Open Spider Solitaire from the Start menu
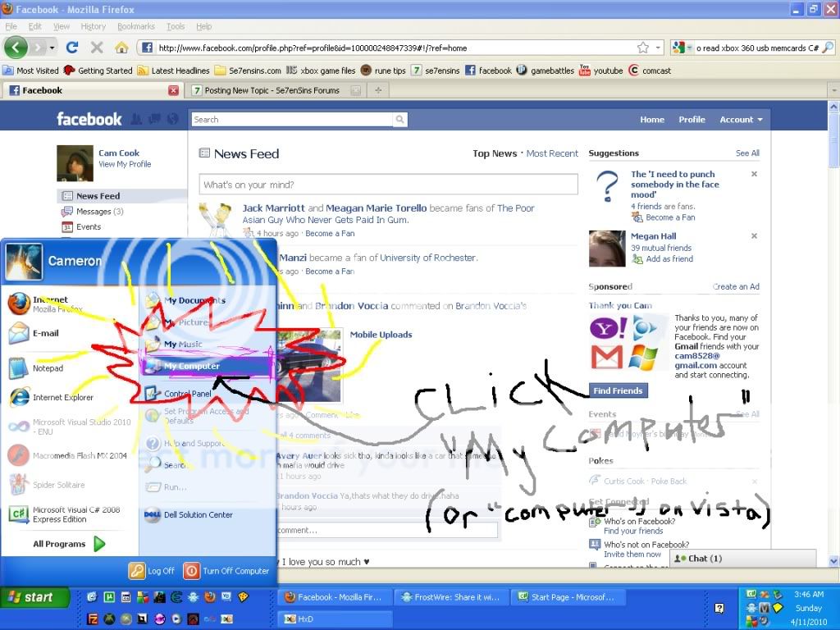 59,485
